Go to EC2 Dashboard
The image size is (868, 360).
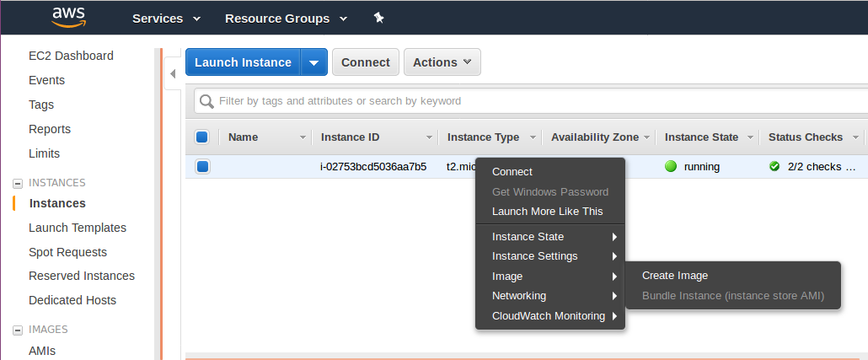(71, 56)
